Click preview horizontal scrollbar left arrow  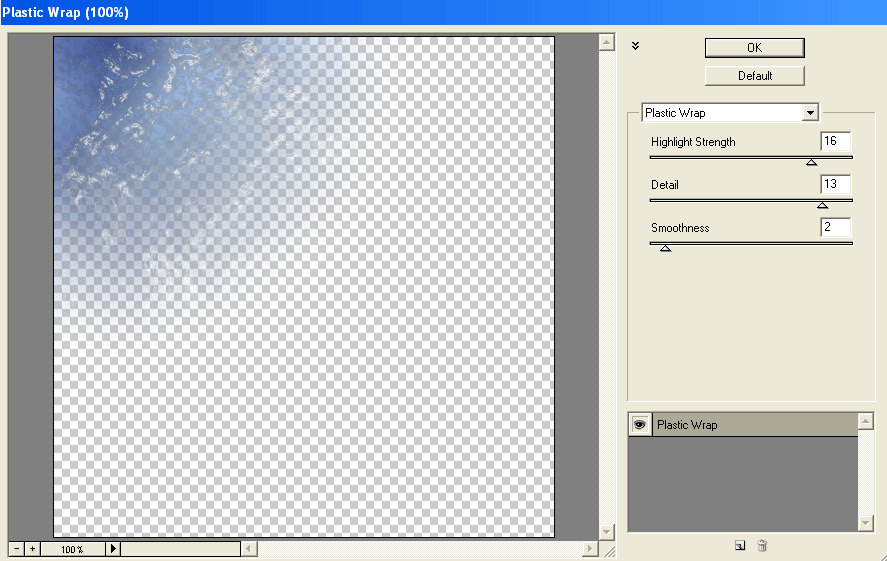click(x=249, y=549)
